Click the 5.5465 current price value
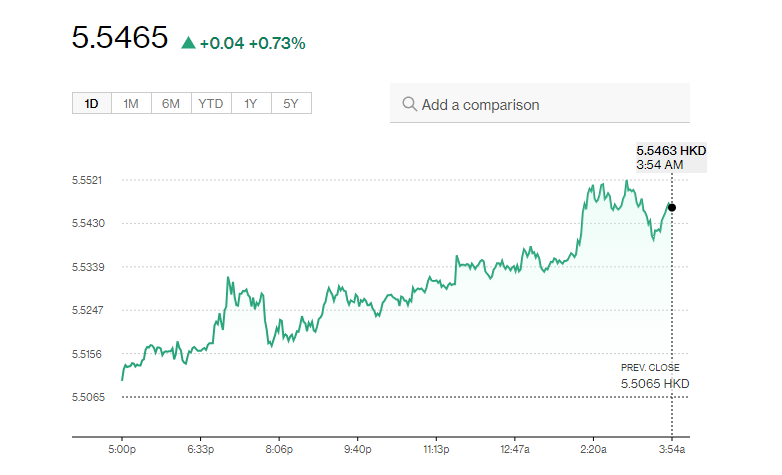This screenshot has height=475, width=782. click(x=119, y=38)
